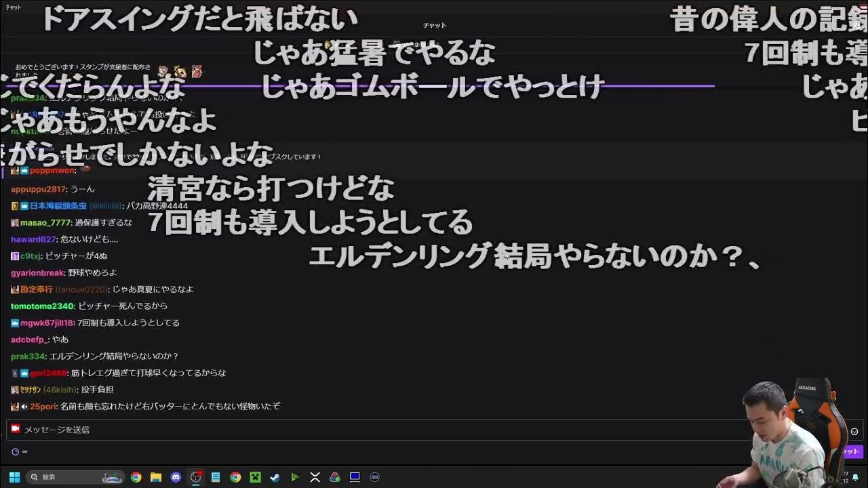Open the blue monitor taskbar app

tap(355, 477)
